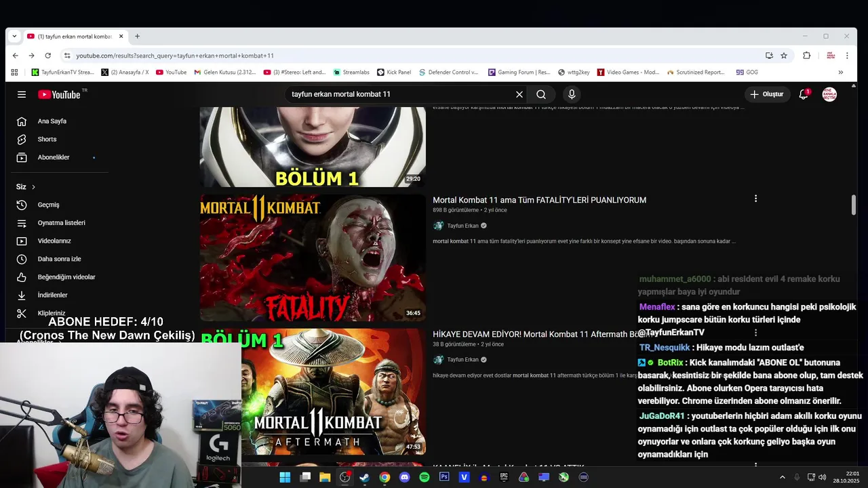Open the YouTube hamburger guide menu

[x=22, y=94]
